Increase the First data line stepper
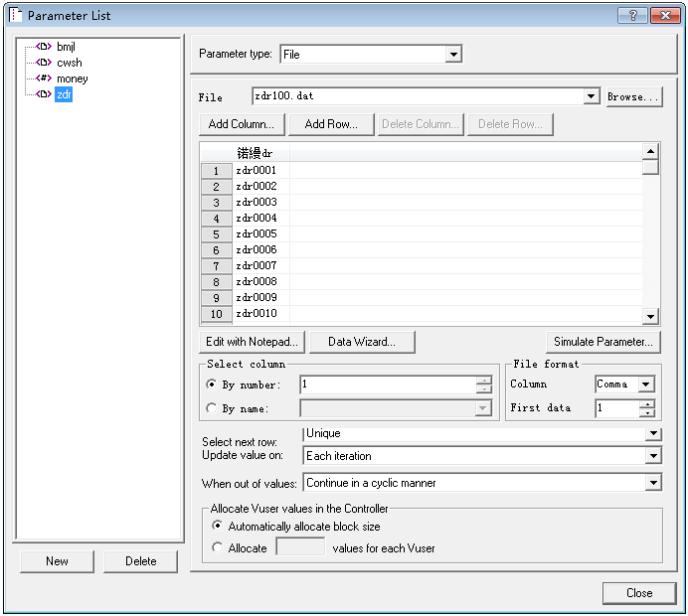 (648, 403)
